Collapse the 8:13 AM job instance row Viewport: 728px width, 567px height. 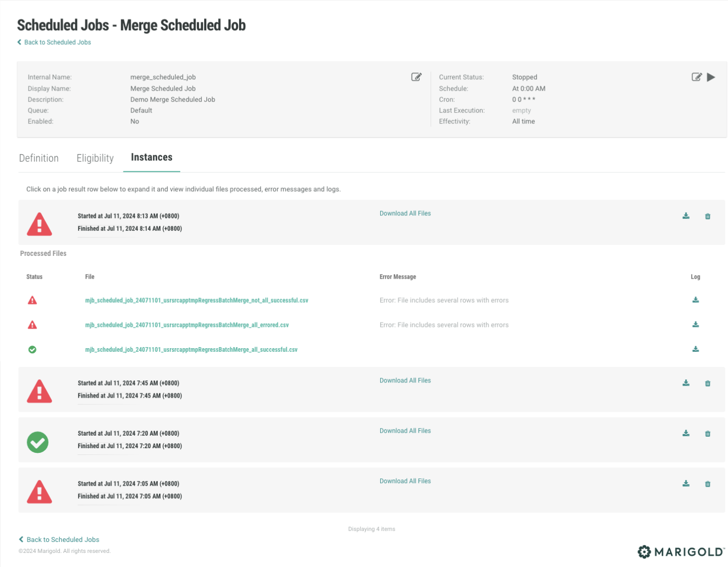tap(129, 223)
